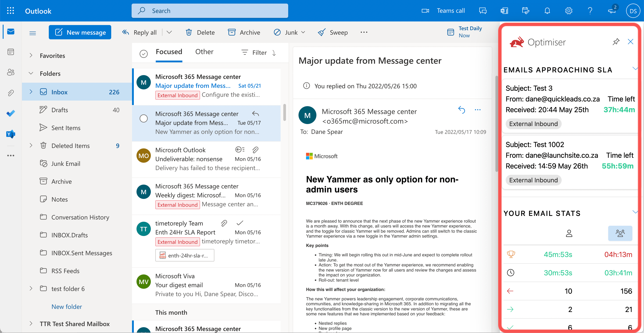Collapse Emails Approaching SLA section
Image resolution: width=644 pixels, height=333 pixels.
pyautogui.click(x=635, y=68)
